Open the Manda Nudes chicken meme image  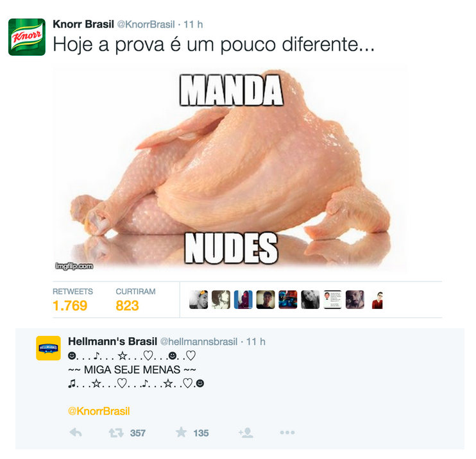230,169
